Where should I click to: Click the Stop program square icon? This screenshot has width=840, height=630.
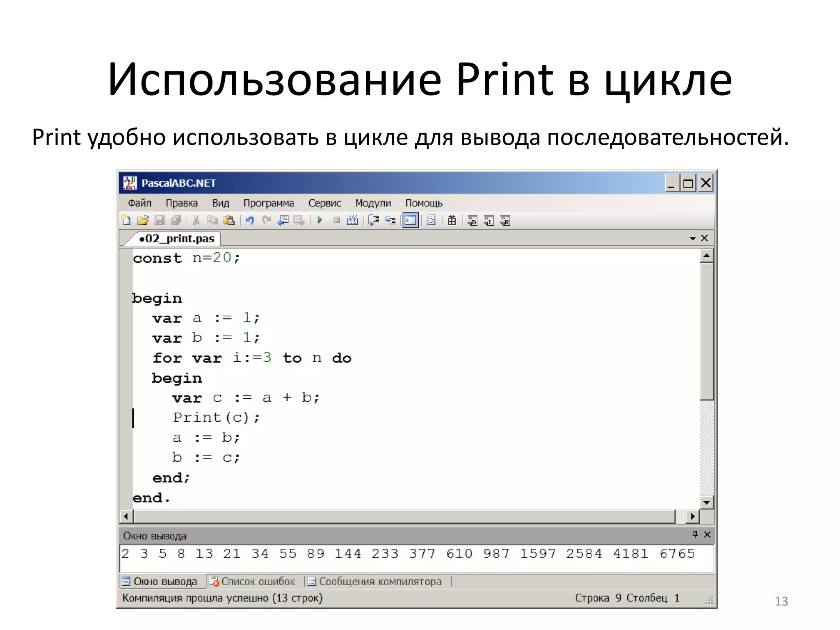[x=336, y=220]
